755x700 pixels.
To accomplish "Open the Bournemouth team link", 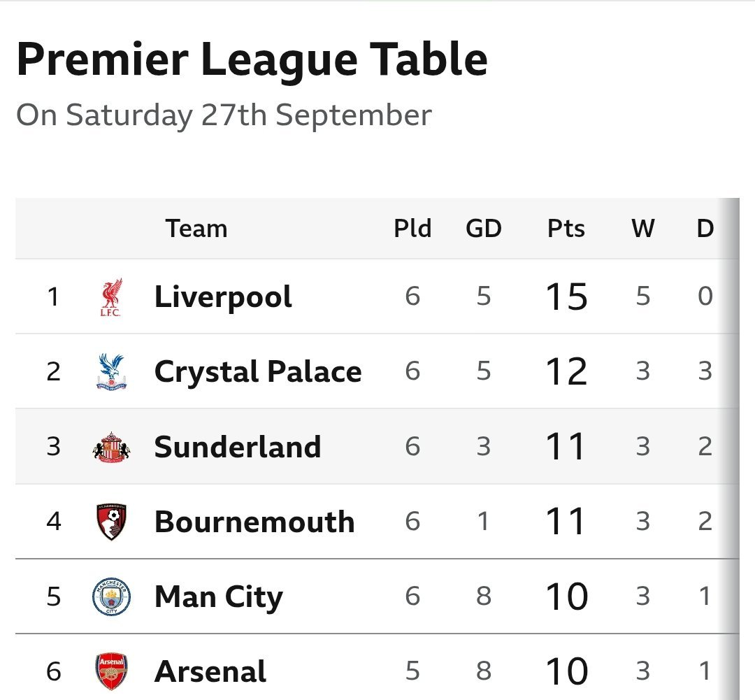I will tap(254, 522).
